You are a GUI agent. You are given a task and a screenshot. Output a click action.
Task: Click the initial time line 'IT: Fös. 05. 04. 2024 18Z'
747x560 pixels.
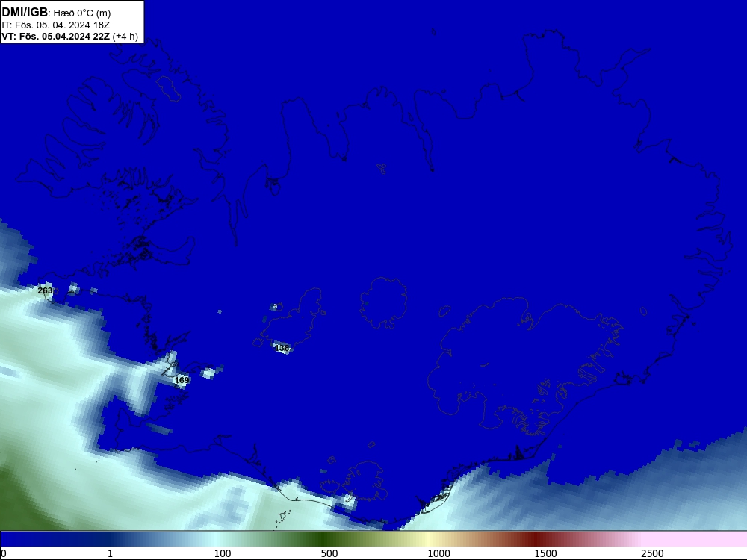(56, 25)
